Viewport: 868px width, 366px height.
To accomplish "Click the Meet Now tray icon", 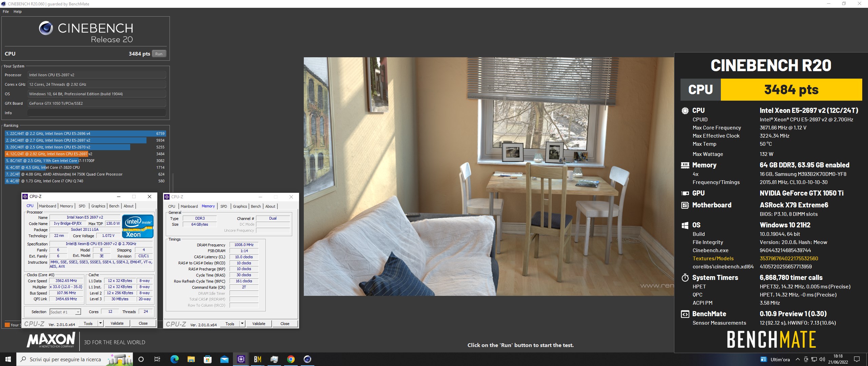I will (x=806, y=360).
